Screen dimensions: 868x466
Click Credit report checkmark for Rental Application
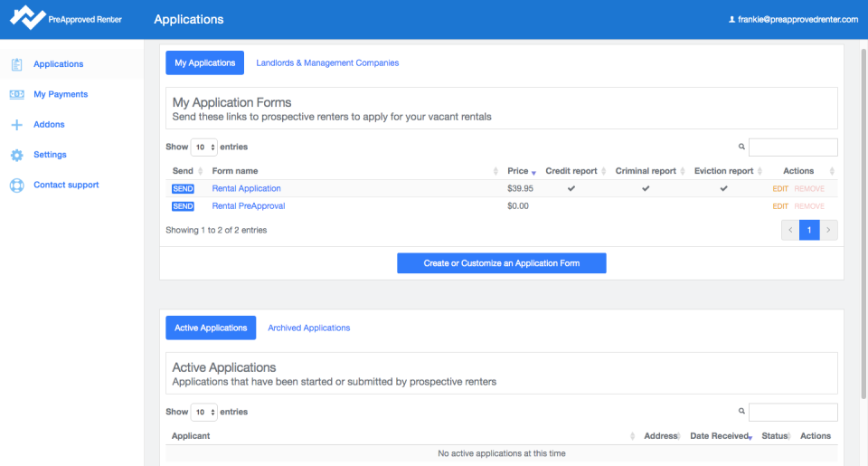click(x=571, y=188)
